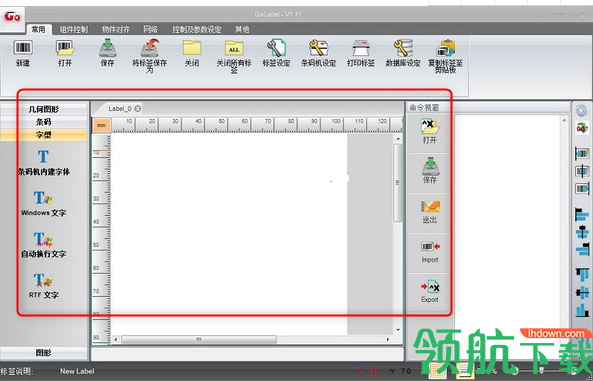The image size is (593, 381).
Task: Align selected objects left
Action: click(582, 215)
